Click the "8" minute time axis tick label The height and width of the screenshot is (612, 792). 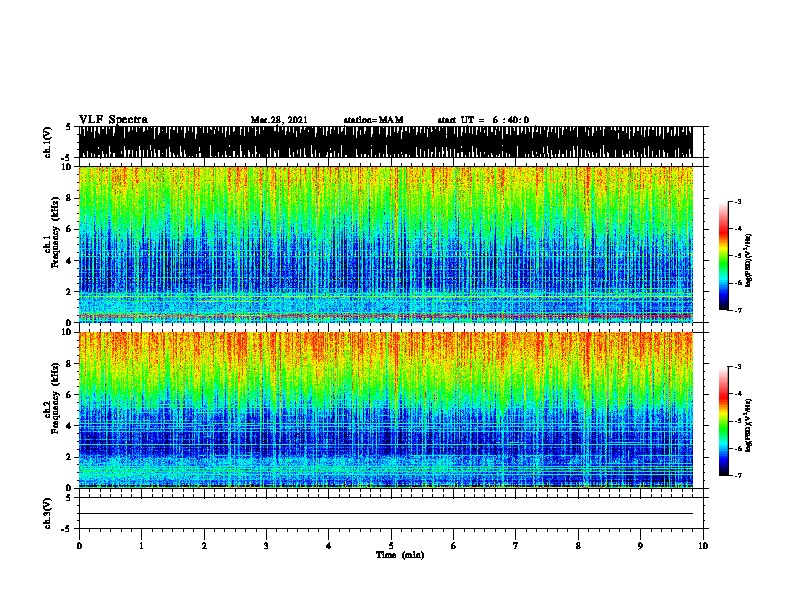tap(578, 546)
